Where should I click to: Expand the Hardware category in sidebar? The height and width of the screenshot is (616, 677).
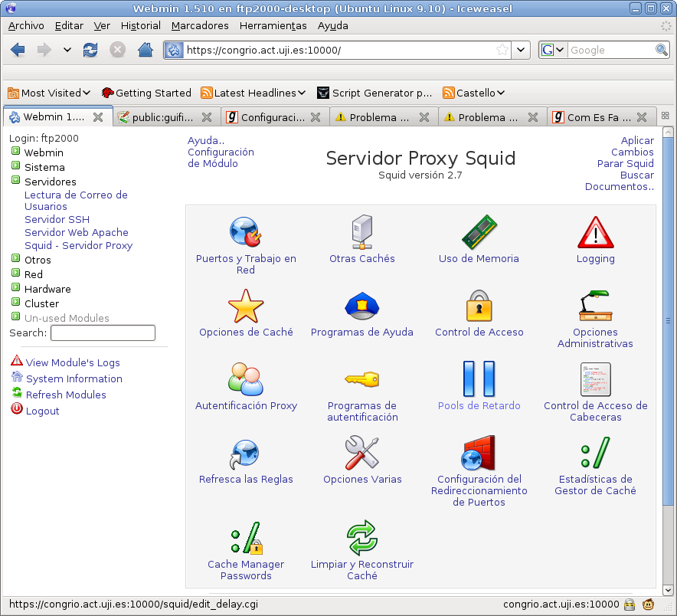point(15,289)
